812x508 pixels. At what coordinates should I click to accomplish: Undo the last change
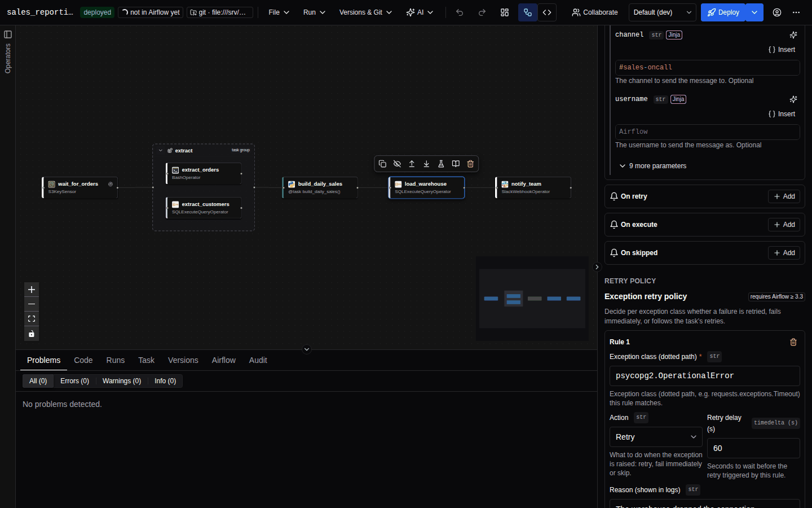(x=460, y=12)
